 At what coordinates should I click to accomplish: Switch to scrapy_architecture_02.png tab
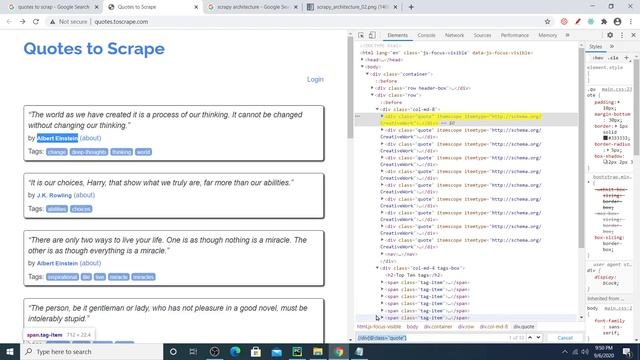tap(352, 7)
